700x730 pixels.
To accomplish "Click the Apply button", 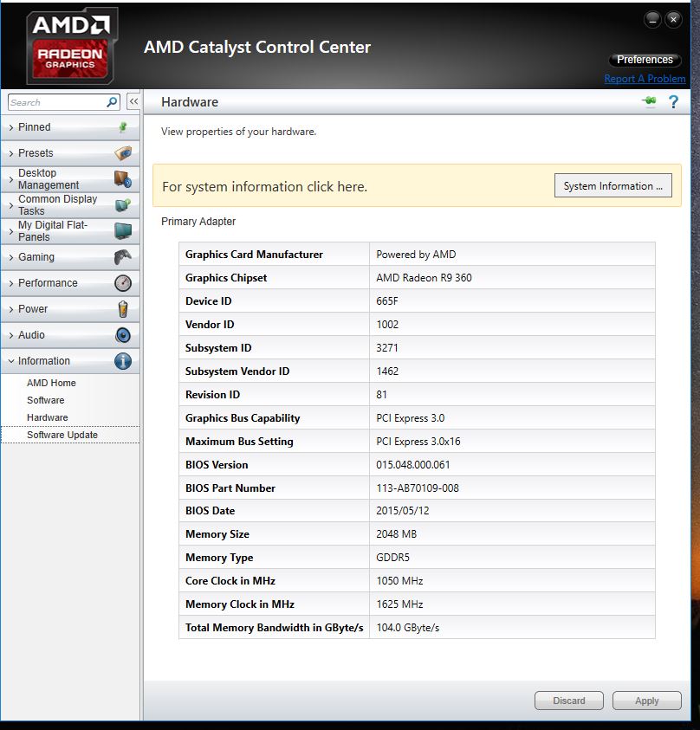I will pos(647,701).
